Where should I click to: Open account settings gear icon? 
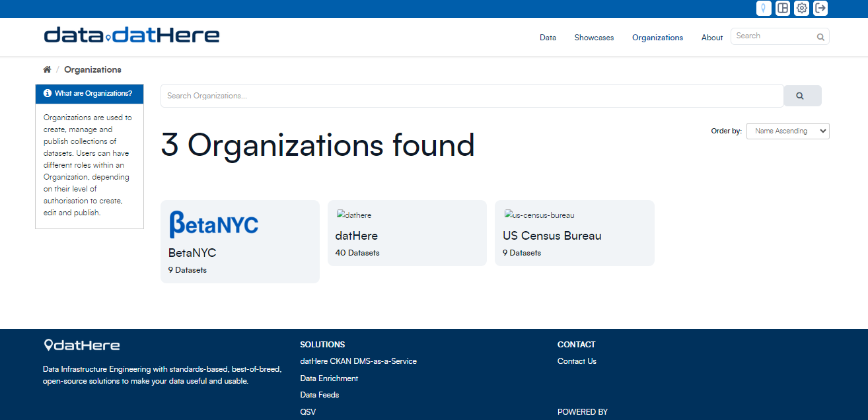802,9
